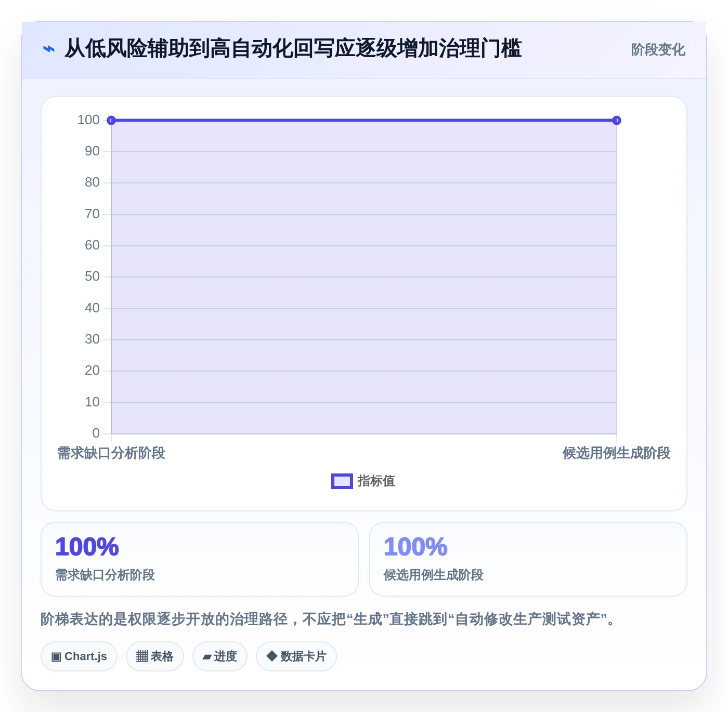Click the y-axis value 100
The height and width of the screenshot is (712, 728).
(88, 120)
